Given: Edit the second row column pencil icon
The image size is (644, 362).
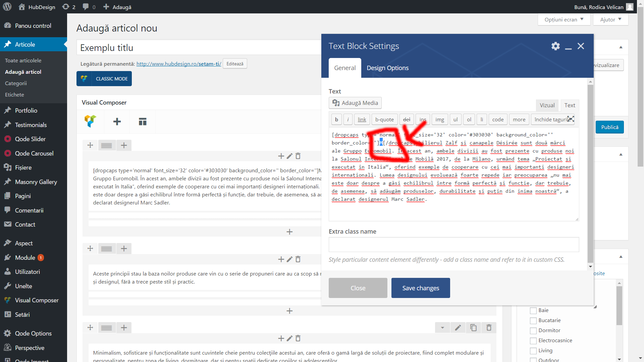Looking at the screenshot, I should click(x=289, y=259).
